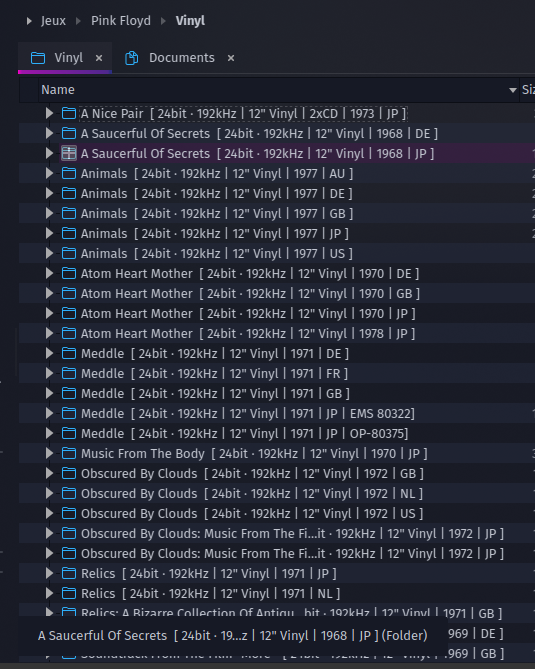
Task: Select row 'Meddle' 1971 GB name text
Action: coord(215,393)
